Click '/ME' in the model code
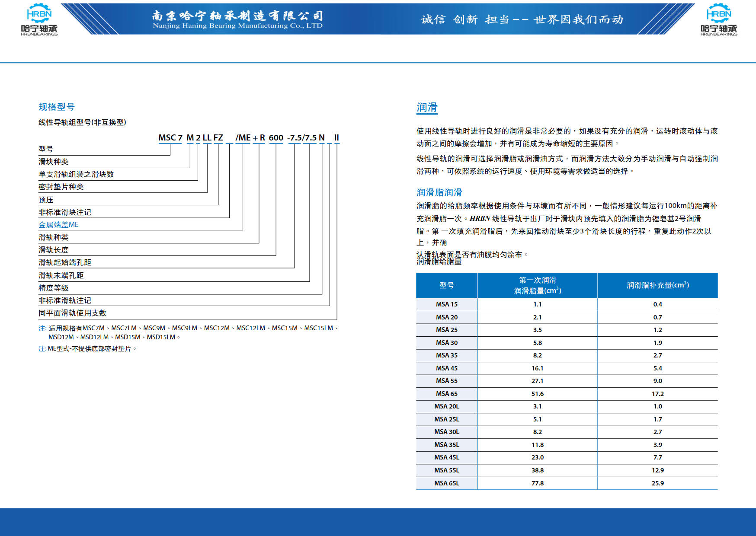This screenshot has width=756, height=536. pos(243,137)
